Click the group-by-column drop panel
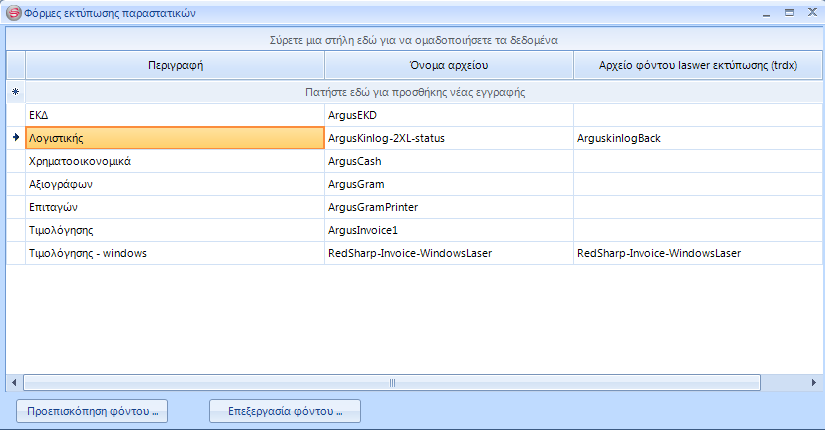 [x=414, y=39]
